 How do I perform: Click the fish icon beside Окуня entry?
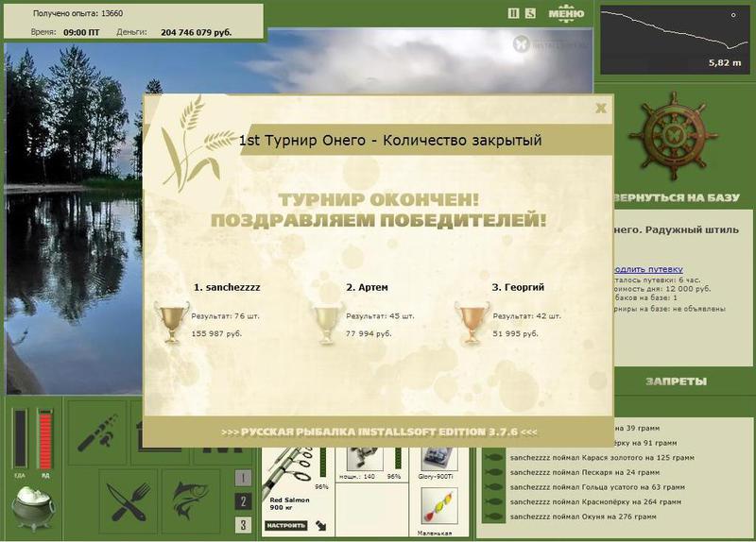pyautogui.click(x=492, y=517)
